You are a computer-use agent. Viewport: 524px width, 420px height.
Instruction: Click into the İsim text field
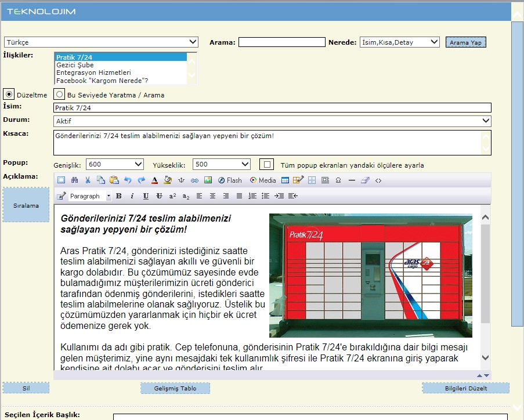pyautogui.click(x=272, y=107)
